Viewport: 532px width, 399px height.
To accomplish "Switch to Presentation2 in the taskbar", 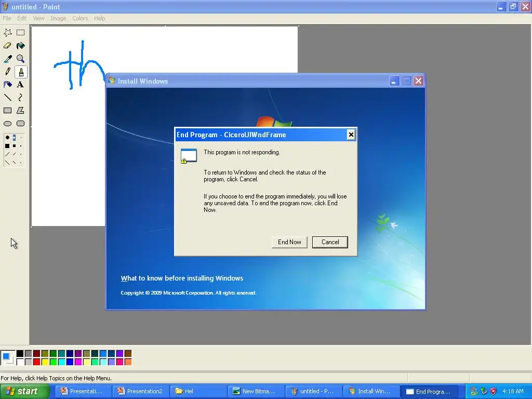I will click(140, 392).
